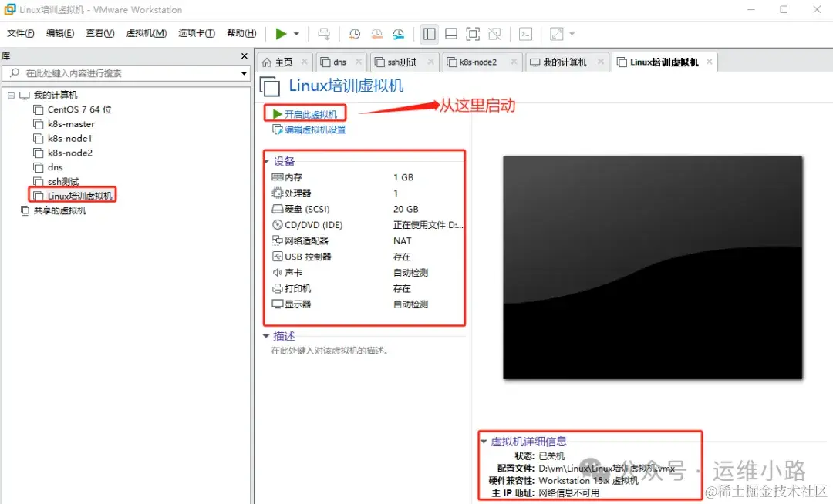Close the k8s-node2 tab
This screenshot has height=504, width=833.
pyautogui.click(x=514, y=62)
